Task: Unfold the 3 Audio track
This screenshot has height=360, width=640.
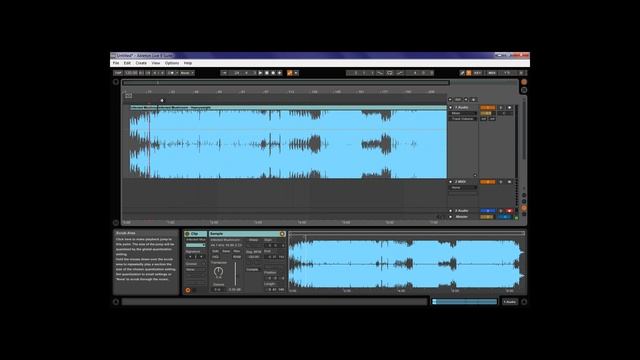Action: tap(451, 211)
